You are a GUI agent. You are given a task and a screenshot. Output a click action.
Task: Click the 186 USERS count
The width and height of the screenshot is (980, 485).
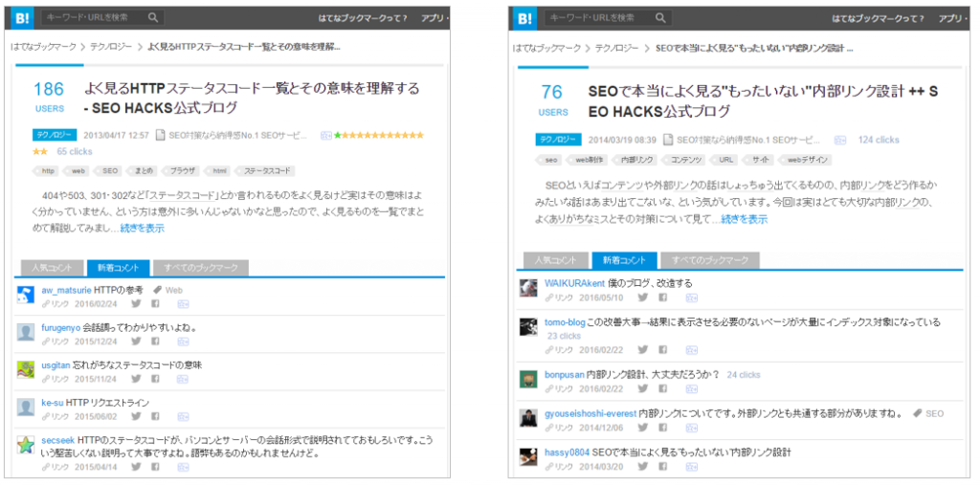(x=50, y=97)
